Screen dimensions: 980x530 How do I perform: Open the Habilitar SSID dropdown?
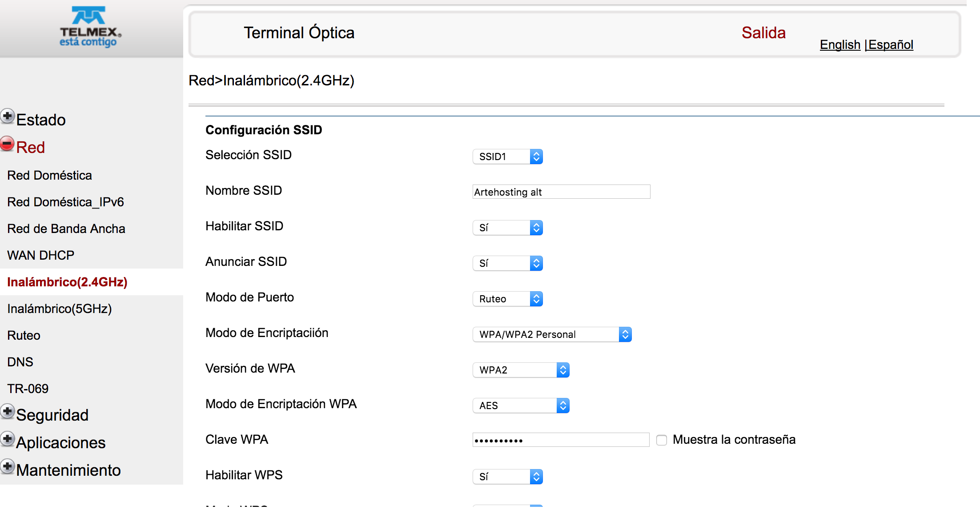507,228
